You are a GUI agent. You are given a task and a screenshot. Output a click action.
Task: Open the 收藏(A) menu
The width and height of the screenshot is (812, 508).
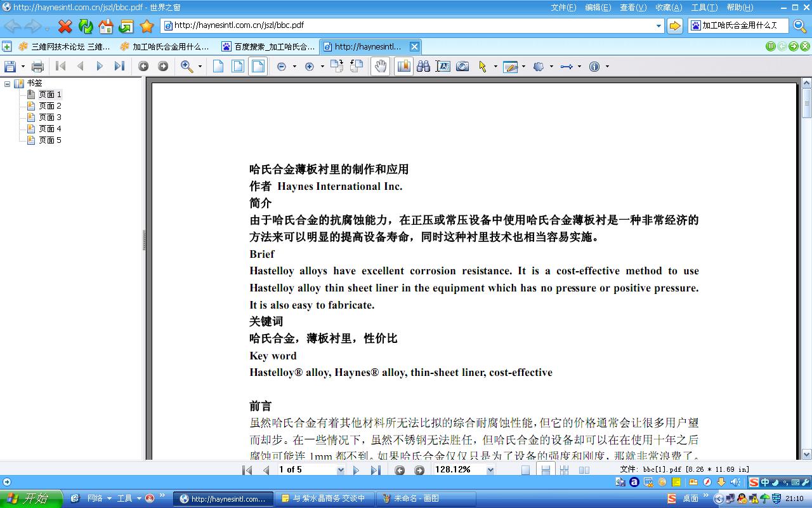point(669,7)
